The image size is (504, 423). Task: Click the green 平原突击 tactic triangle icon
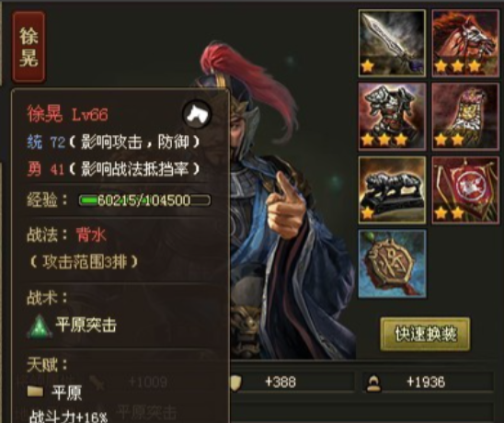[40, 326]
